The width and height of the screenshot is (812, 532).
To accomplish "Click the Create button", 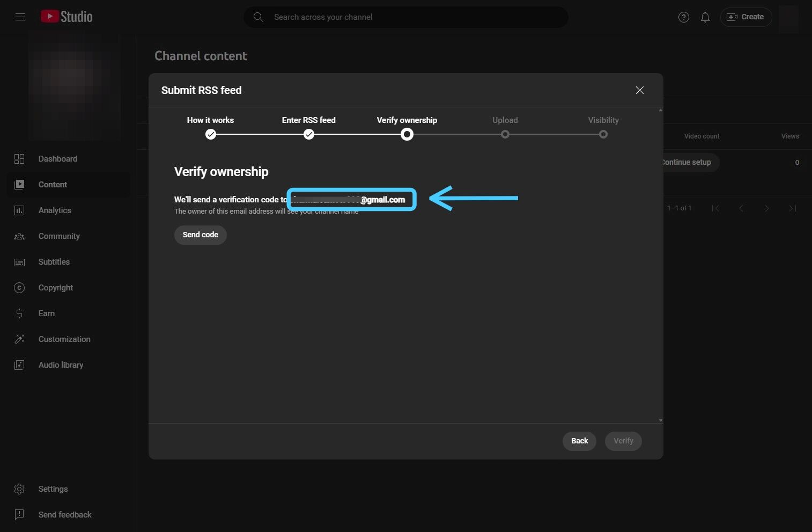I will click(745, 17).
